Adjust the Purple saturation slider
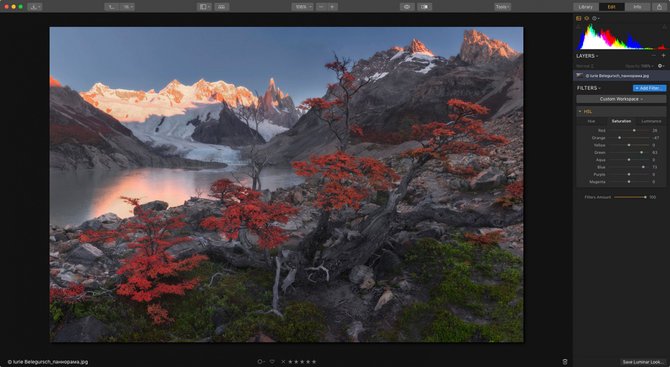670x367 pixels. point(629,174)
